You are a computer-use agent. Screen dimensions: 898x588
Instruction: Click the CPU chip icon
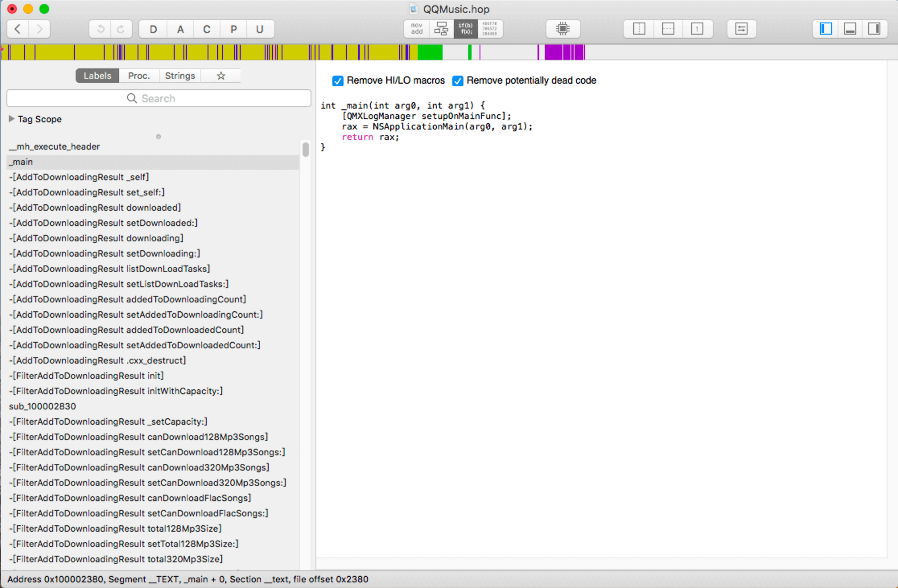(563, 29)
